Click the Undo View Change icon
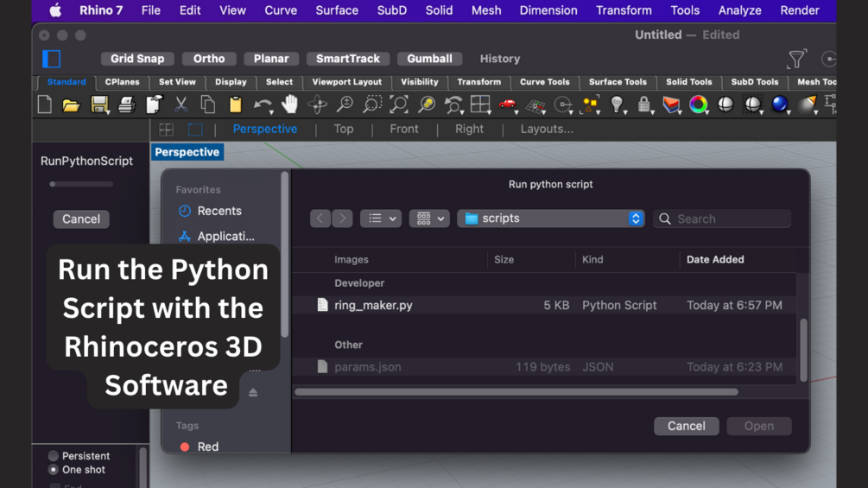This screenshot has height=488, width=868. [x=453, y=105]
